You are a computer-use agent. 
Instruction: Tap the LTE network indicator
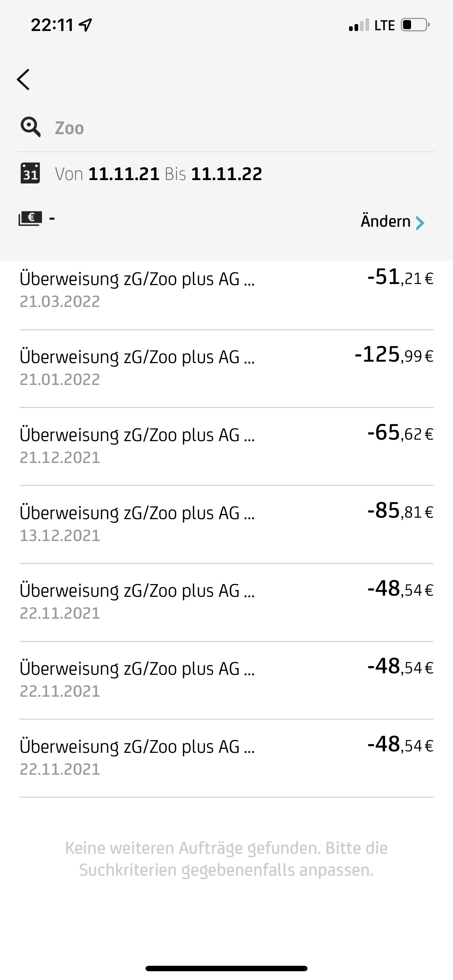384,26
